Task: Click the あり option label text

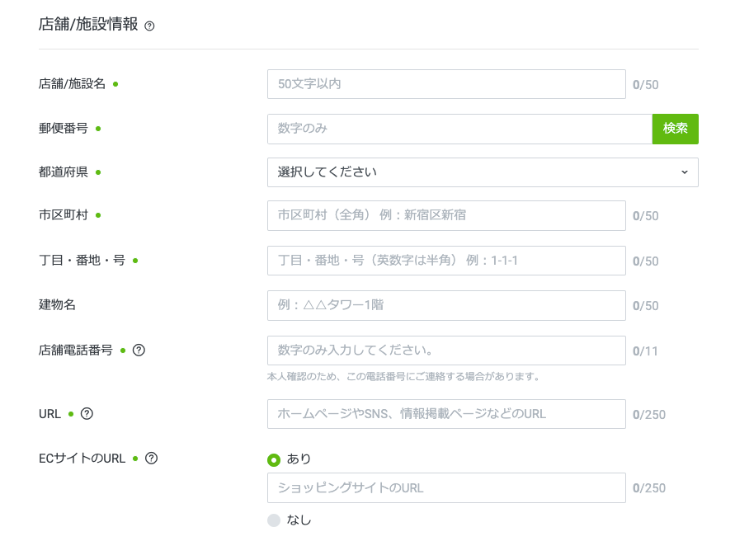Action: 299,459
